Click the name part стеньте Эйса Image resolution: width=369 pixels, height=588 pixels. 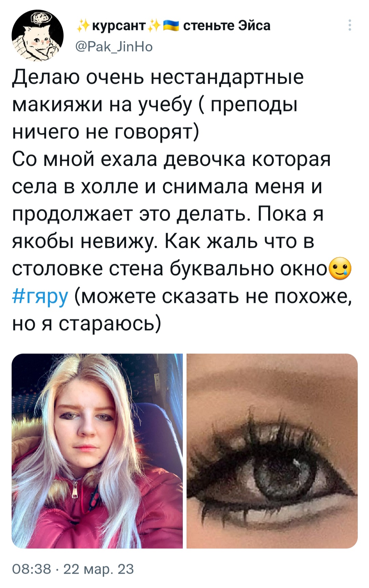tap(227, 26)
